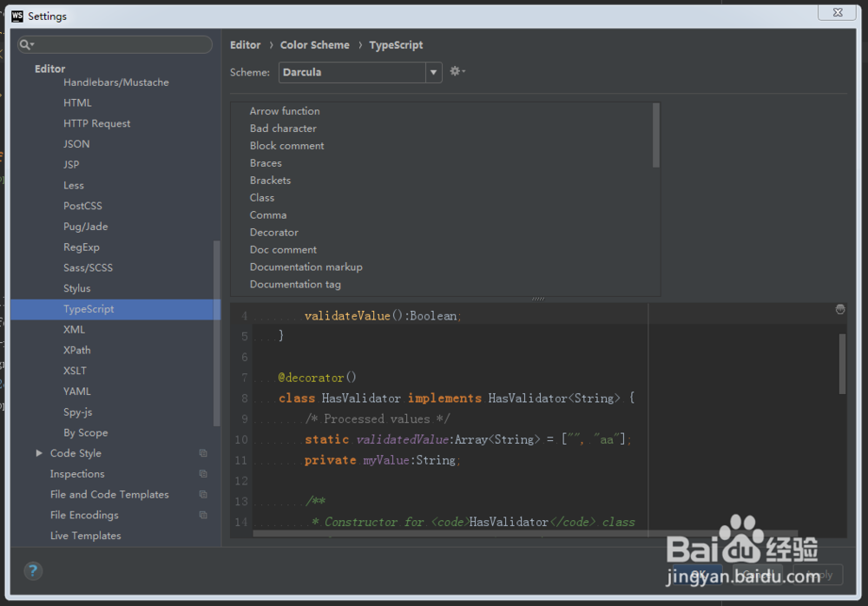
Task: Select JSP in the sidebar
Action: (71, 164)
